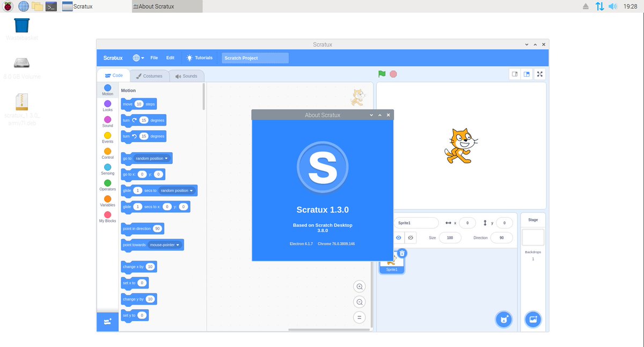This screenshot has width=644, height=347.
Task: Open the File menu
Action: point(154,58)
